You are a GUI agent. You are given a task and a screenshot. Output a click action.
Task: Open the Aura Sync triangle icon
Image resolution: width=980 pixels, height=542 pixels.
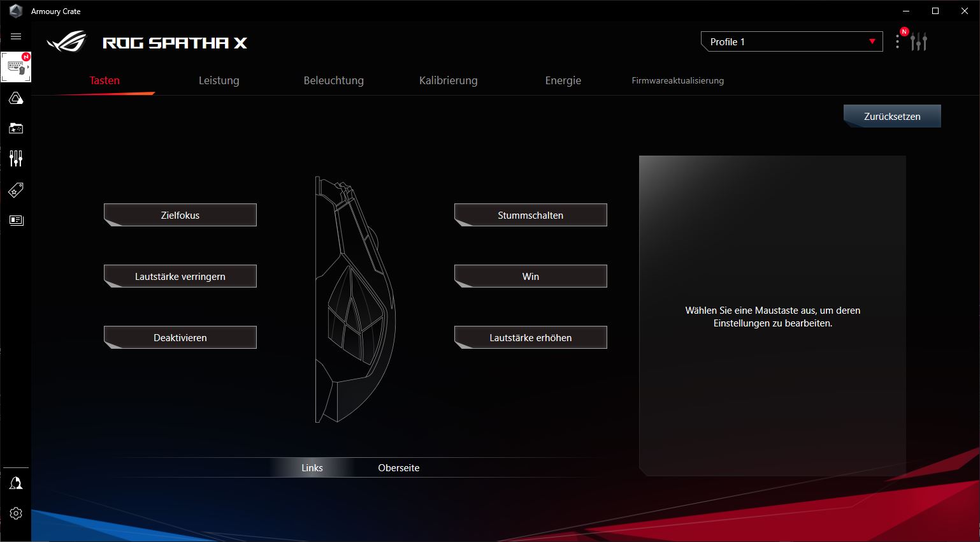16,98
